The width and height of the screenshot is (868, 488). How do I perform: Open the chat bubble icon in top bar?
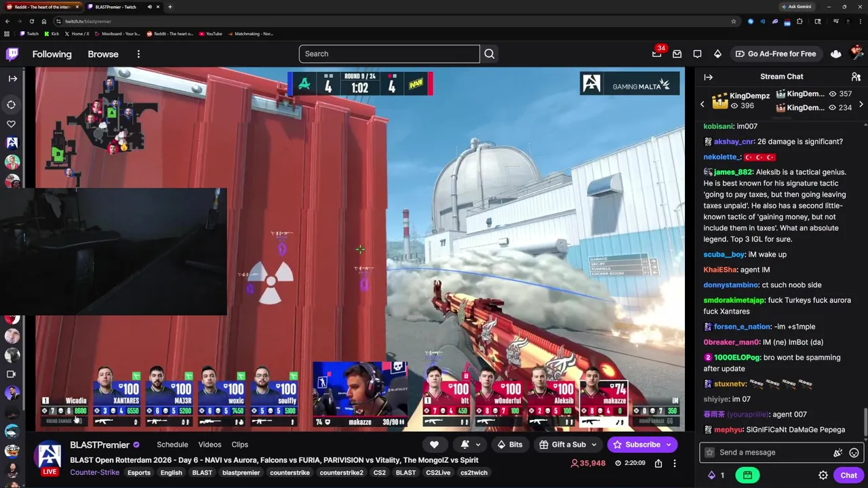pos(697,54)
